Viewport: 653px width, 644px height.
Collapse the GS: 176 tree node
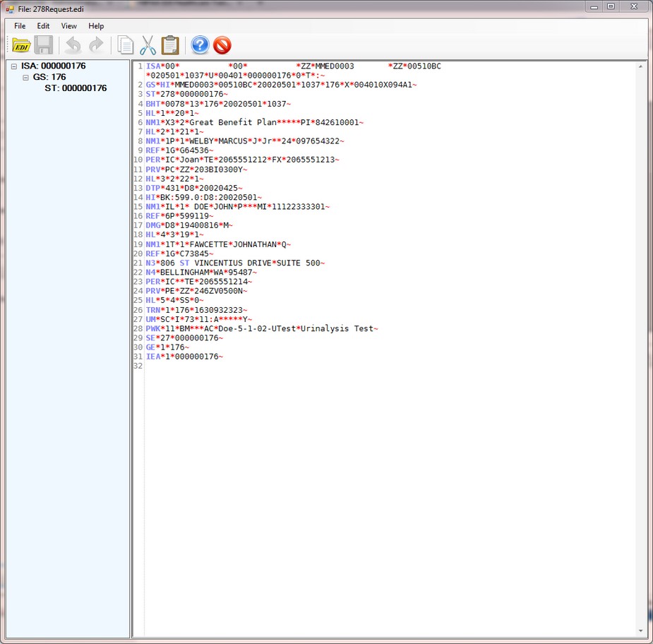pos(26,78)
